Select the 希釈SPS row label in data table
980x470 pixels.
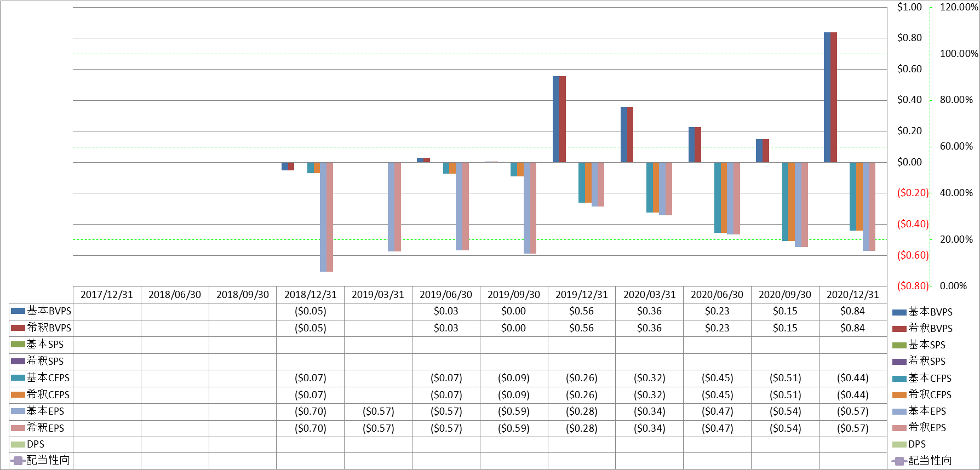click(x=45, y=361)
